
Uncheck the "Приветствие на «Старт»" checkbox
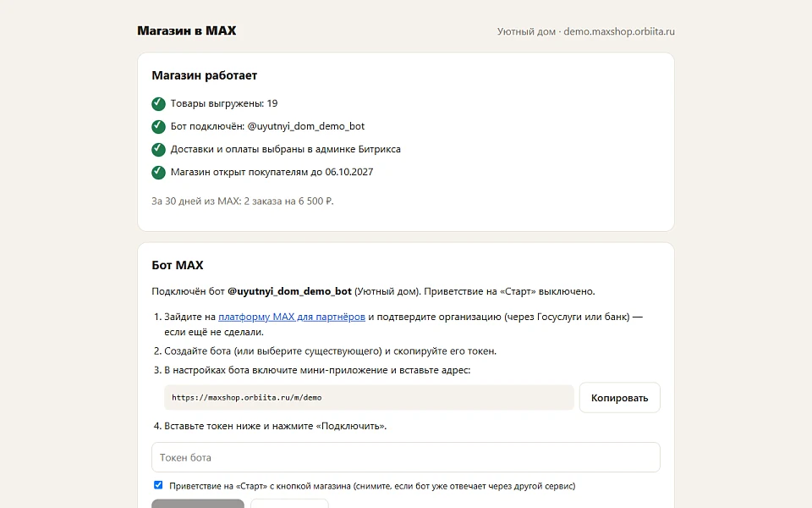[x=158, y=485]
